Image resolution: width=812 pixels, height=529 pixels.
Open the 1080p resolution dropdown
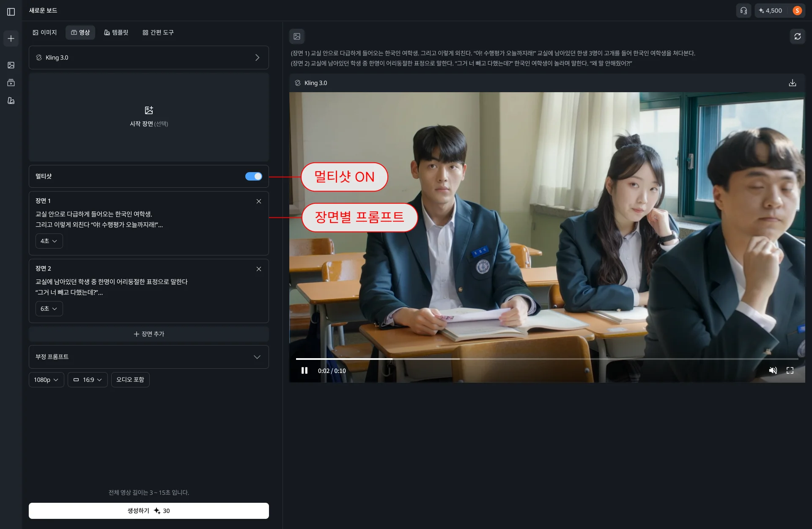[46, 380]
